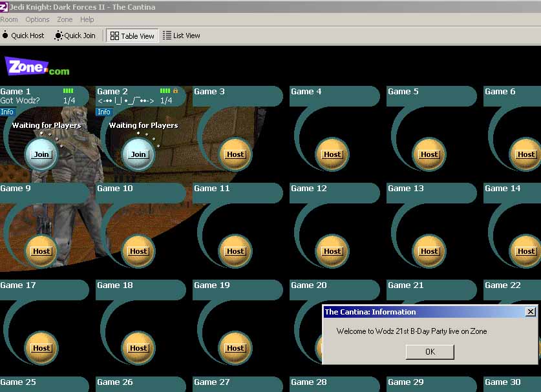The image size is (541, 392).
Task: Open the Help menu
Action: tap(87, 19)
